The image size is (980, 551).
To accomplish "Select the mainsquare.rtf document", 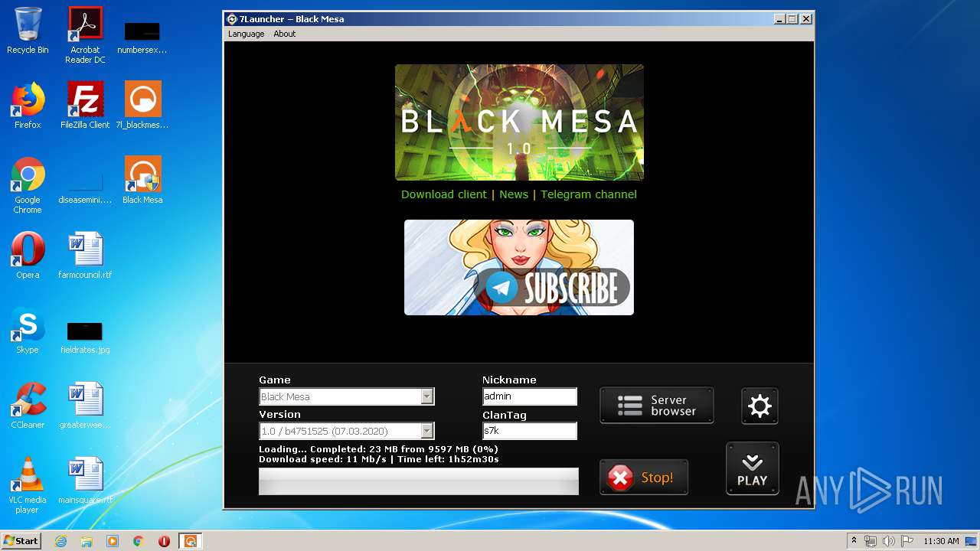I will (x=85, y=481).
